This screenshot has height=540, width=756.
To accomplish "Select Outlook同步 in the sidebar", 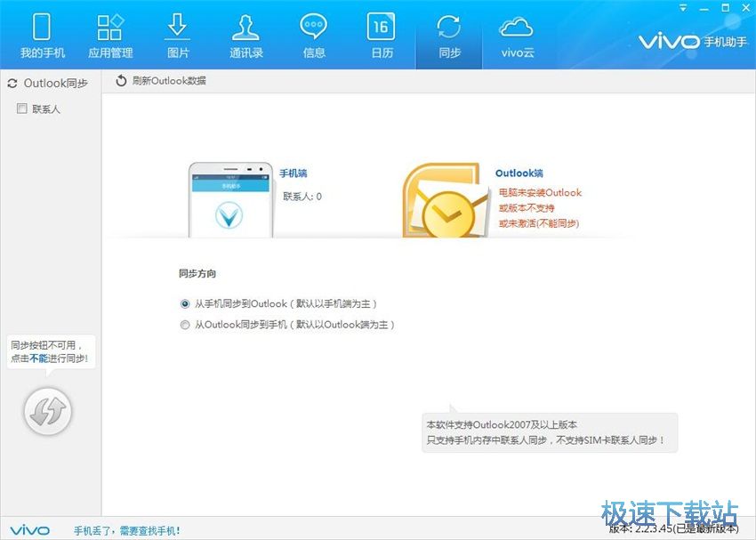I will [48, 84].
